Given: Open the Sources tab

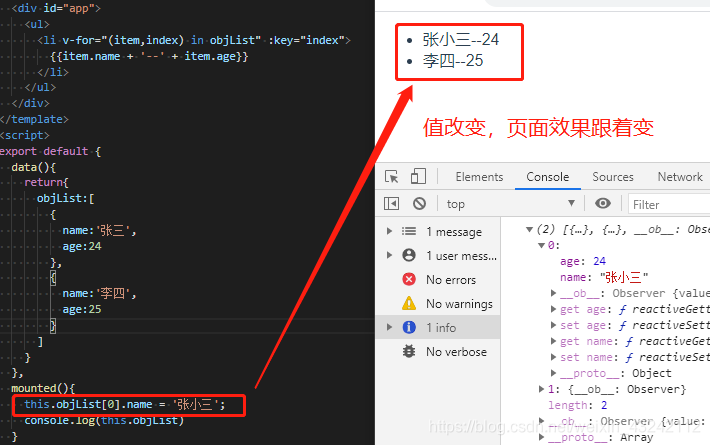Looking at the screenshot, I should click(x=613, y=177).
